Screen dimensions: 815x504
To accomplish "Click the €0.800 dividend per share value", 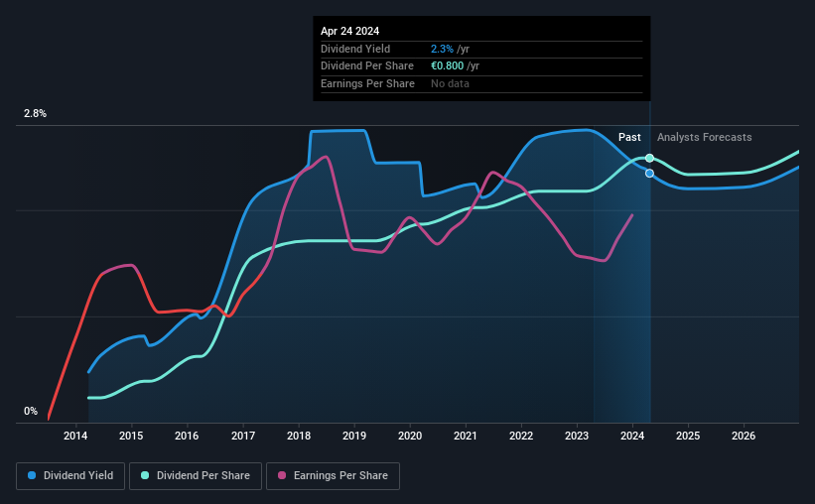I will click(x=447, y=66).
